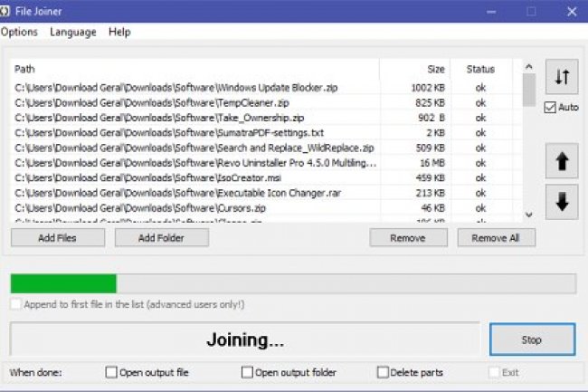Click Remove All button

point(496,238)
